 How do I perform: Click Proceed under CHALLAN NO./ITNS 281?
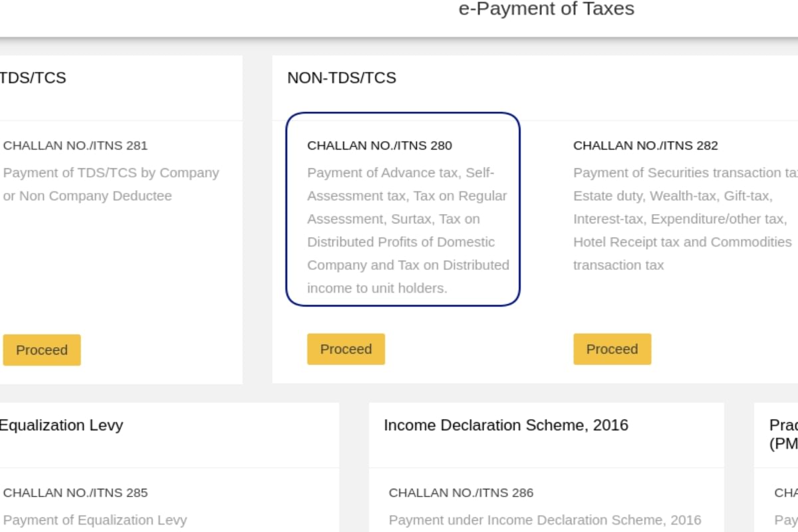pyautogui.click(x=41, y=349)
